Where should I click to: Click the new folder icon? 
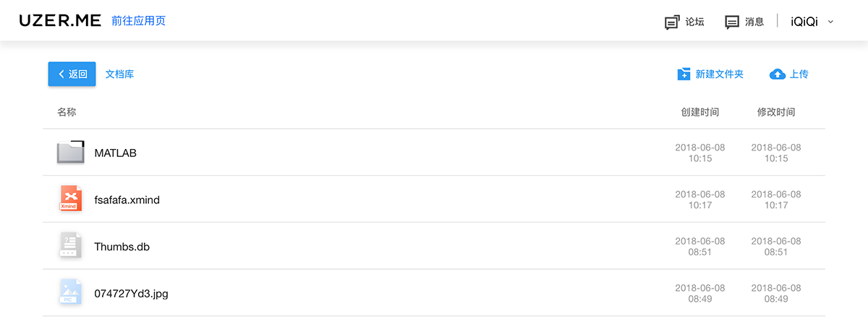684,74
